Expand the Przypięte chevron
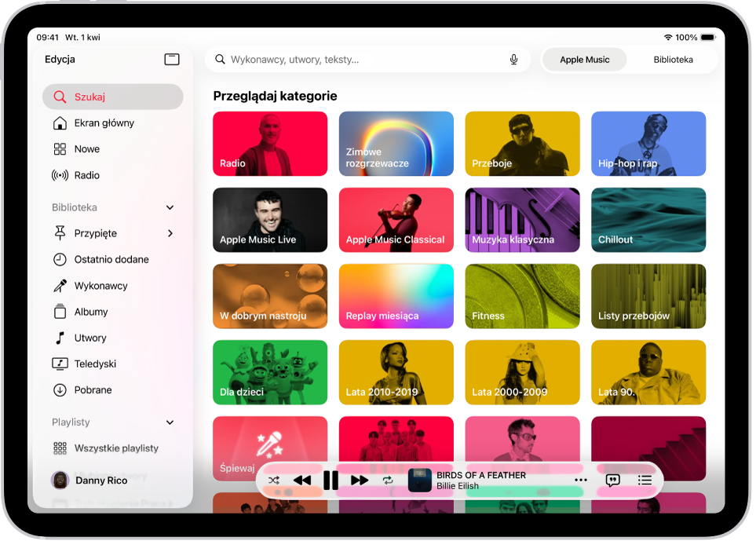Image resolution: width=756 pixels, height=541 pixels. 170,233
